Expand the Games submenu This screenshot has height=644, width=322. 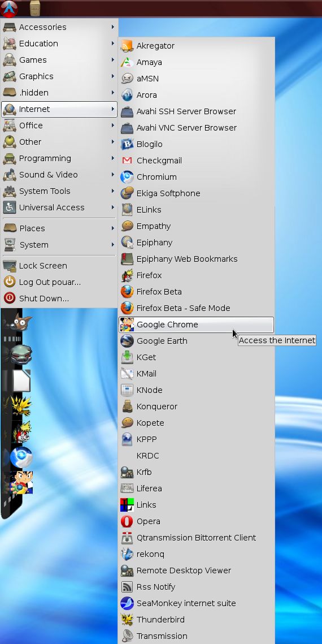coord(59,60)
